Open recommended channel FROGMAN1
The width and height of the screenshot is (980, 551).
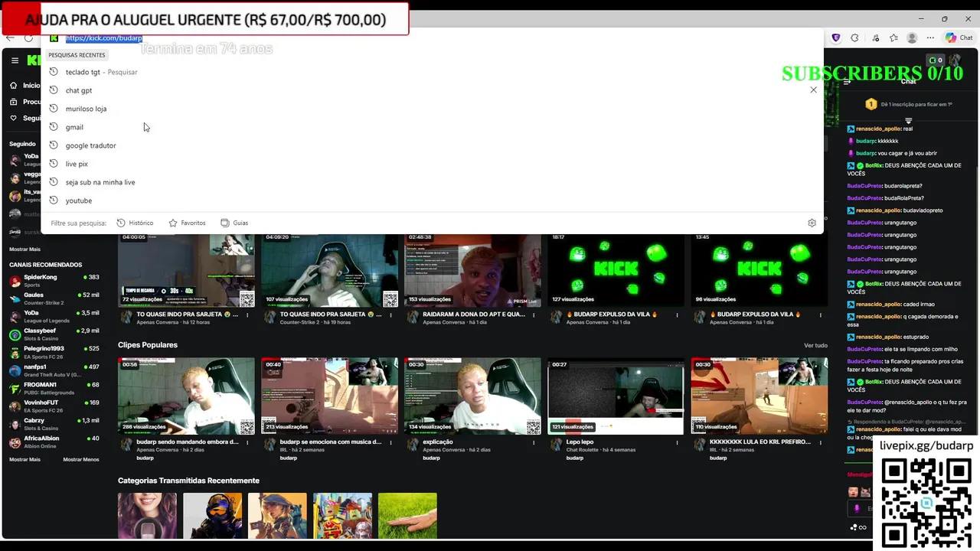click(x=54, y=388)
